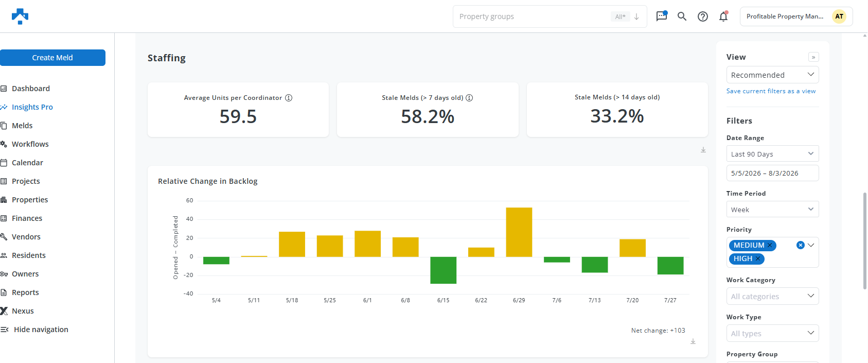Click the Property Meld home logo
Viewport: 868px width, 363px height.
[20, 16]
